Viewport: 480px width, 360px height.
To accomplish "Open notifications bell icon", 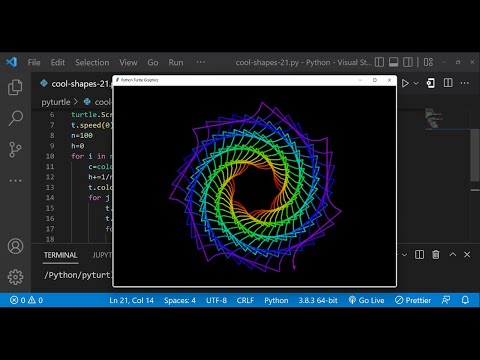I will pyautogui.click(x=465, y=300).
